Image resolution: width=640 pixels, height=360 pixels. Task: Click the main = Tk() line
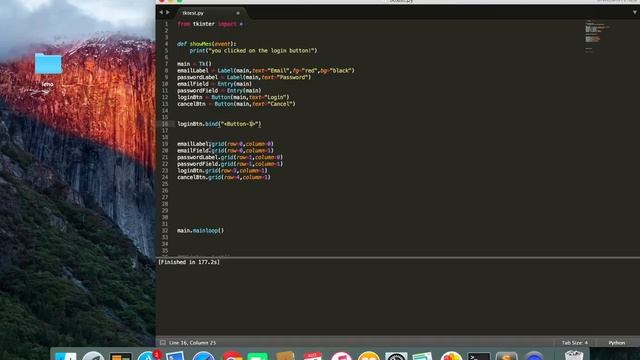coord(194,64)
